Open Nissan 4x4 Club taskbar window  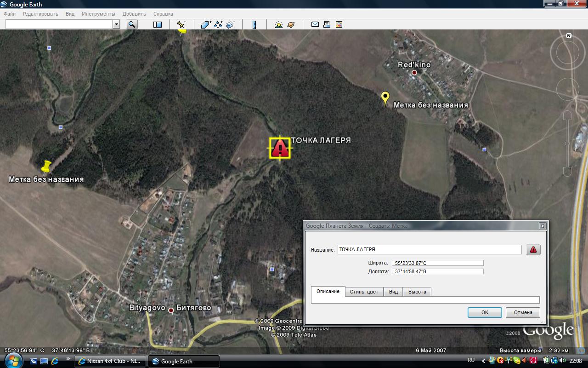110,361
